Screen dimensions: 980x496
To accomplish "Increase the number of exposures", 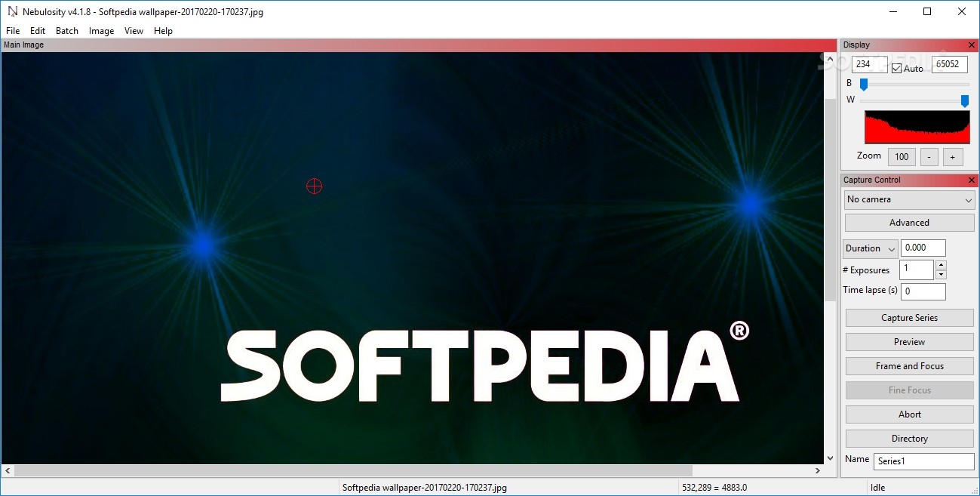I will (941, 265).
